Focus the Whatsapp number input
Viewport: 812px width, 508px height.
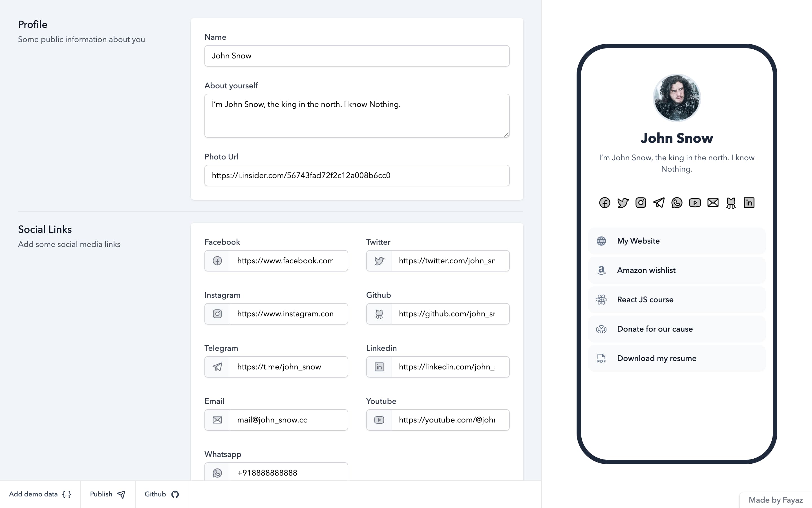[x=289, y=472]
